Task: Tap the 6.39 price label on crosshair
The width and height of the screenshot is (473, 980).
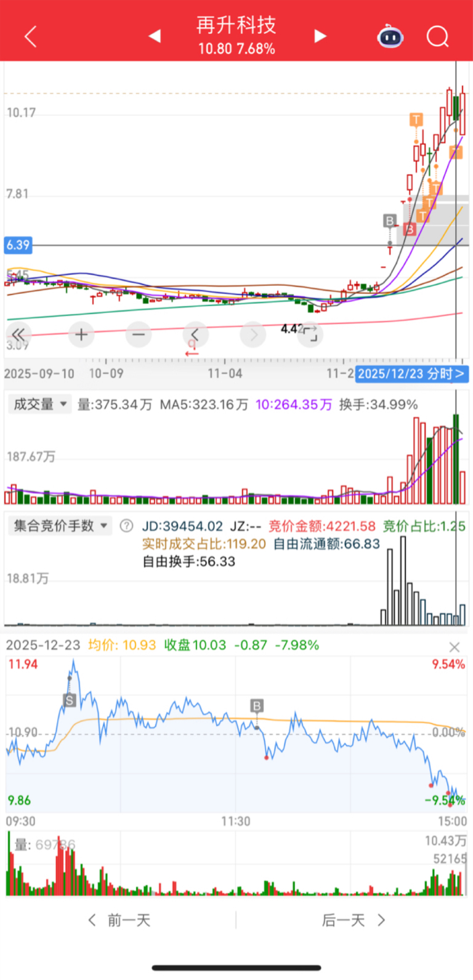Action: click(x=18, y=245)
